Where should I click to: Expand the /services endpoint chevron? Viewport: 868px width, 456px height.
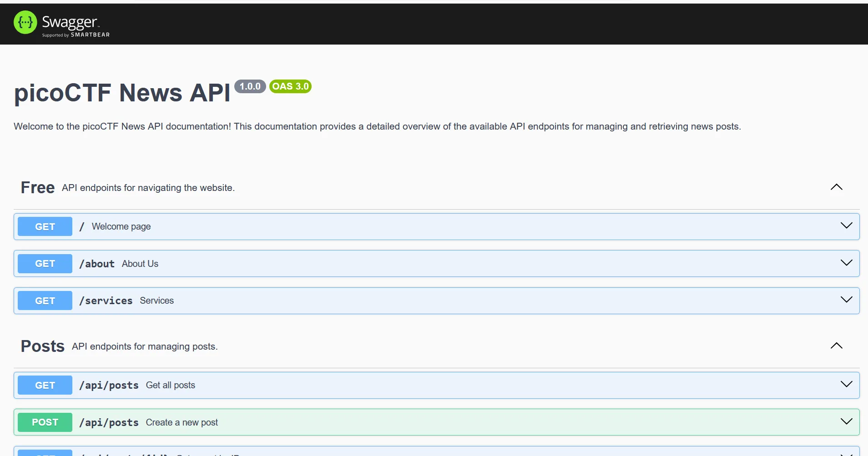(846, 300)
